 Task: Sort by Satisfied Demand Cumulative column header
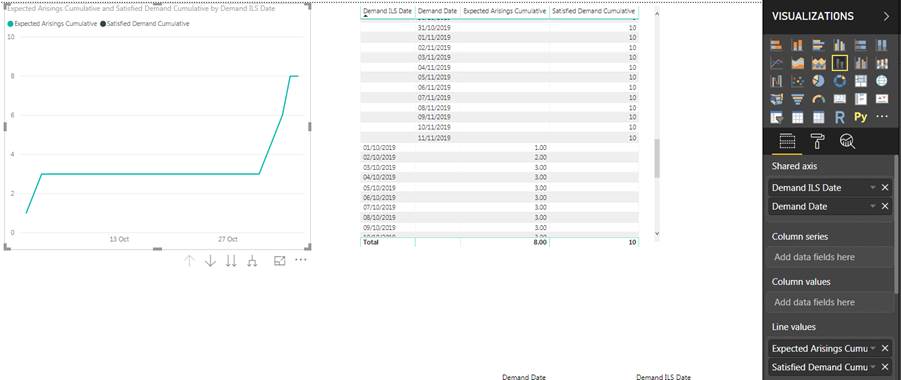click(594, 11)
